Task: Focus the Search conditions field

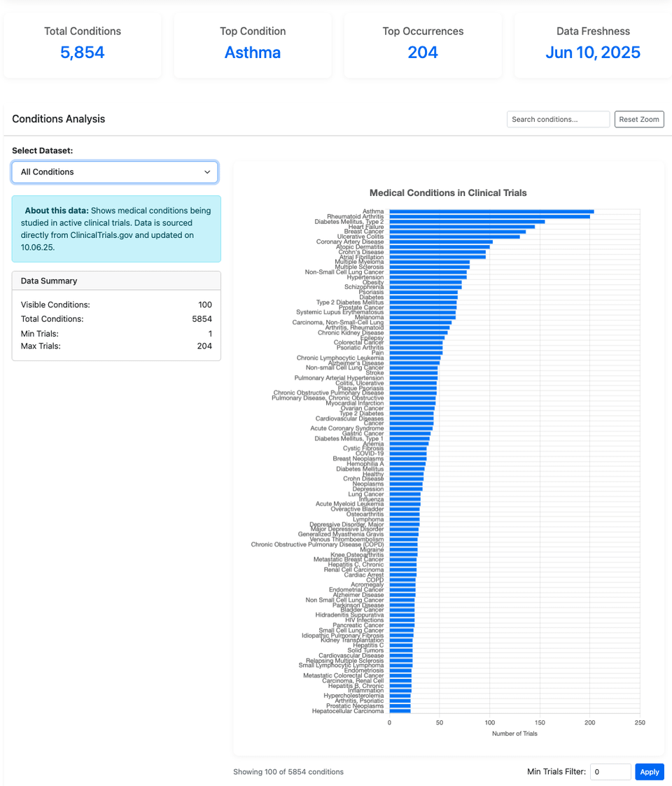Action: tap(558, 120)
